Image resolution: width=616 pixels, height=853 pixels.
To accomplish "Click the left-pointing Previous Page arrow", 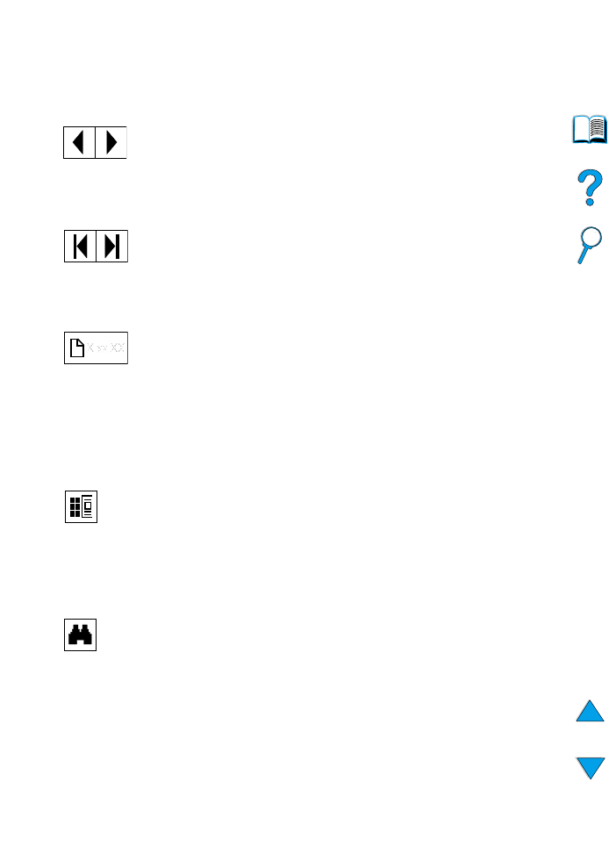I will point(80,142).
